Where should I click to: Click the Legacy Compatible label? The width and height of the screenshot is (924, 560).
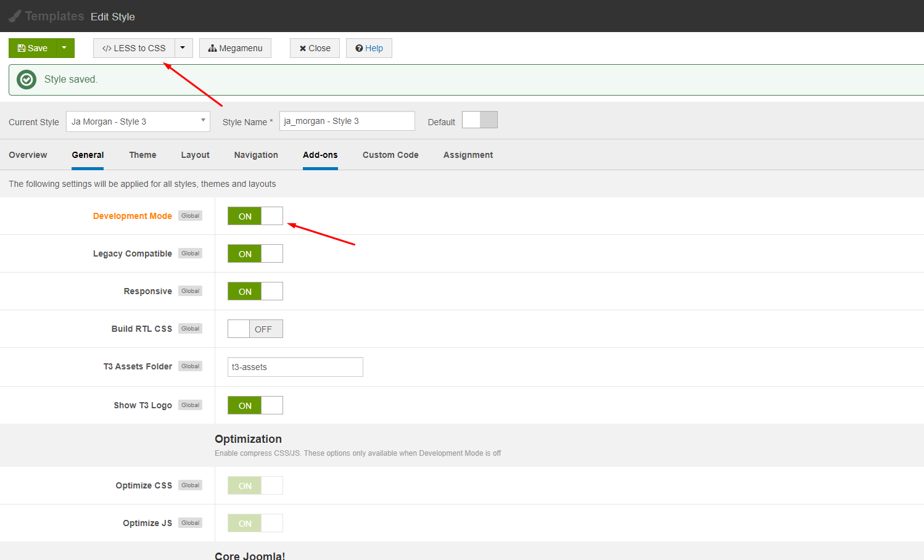pyautogui.click(x=133, y=253)
